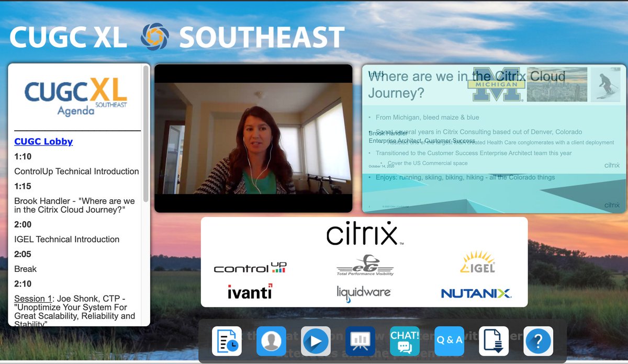Click the slide bullet about running, skiing, biking
Screen dimensions: 628x364
(x=465, y=177)
